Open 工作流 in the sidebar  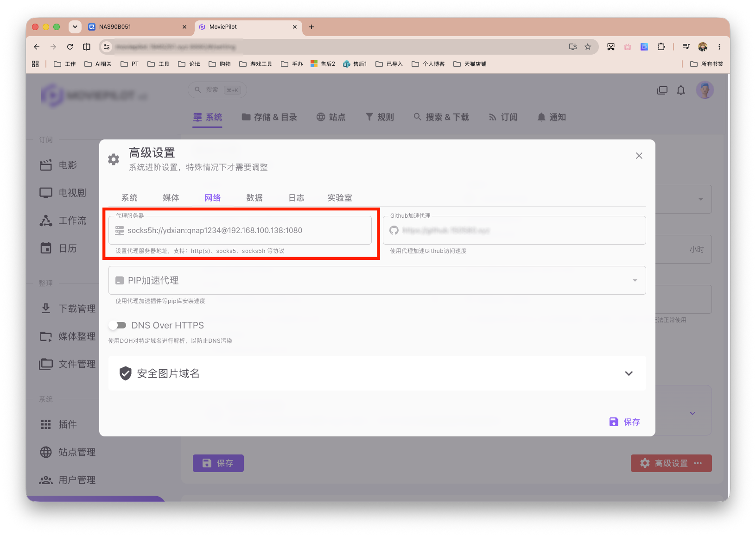click(63, 221)
